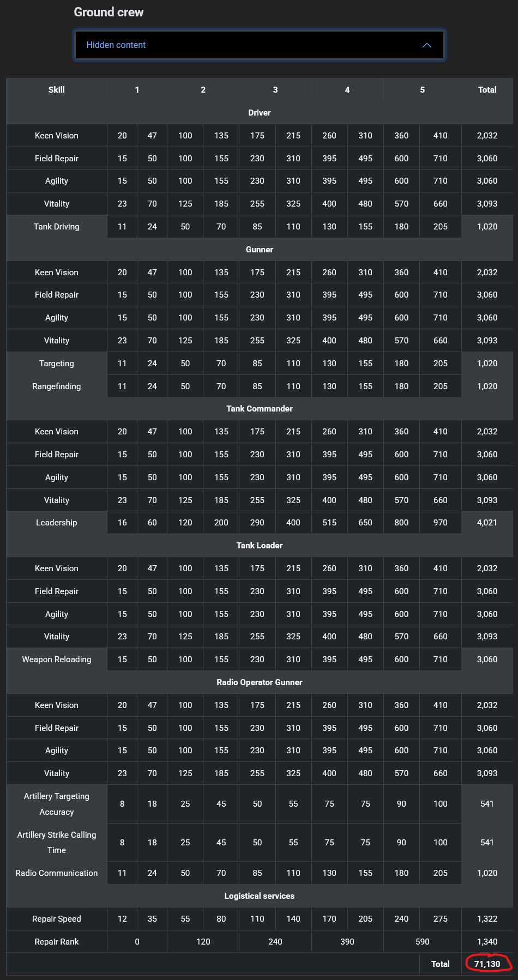Click Leadership total value 4,021
This screenshot has height=980, width=518.
(487, 523)
